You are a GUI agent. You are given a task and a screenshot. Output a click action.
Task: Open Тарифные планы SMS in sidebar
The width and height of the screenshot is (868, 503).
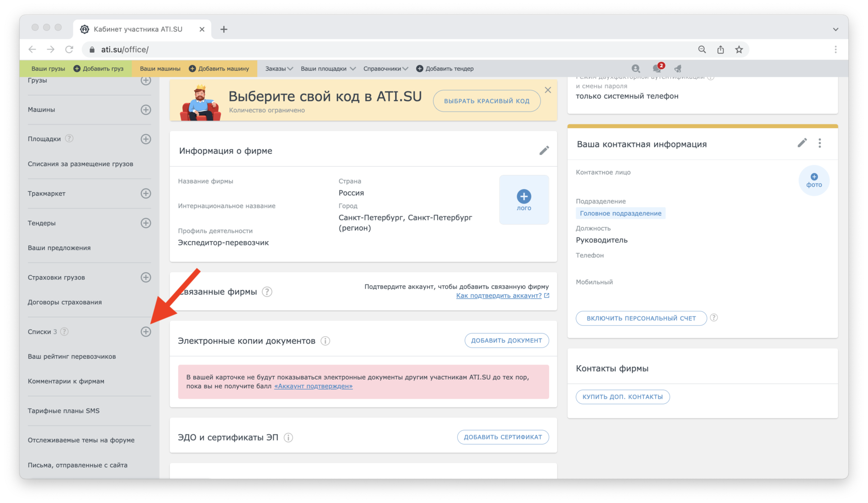64,411
